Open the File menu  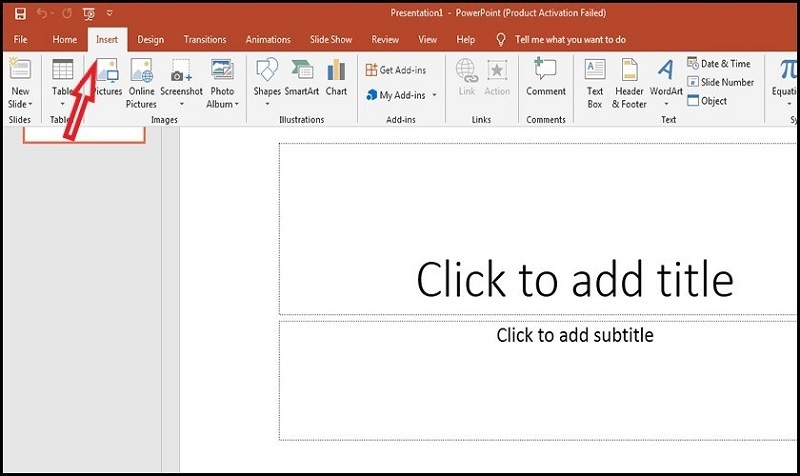(20, 40)
